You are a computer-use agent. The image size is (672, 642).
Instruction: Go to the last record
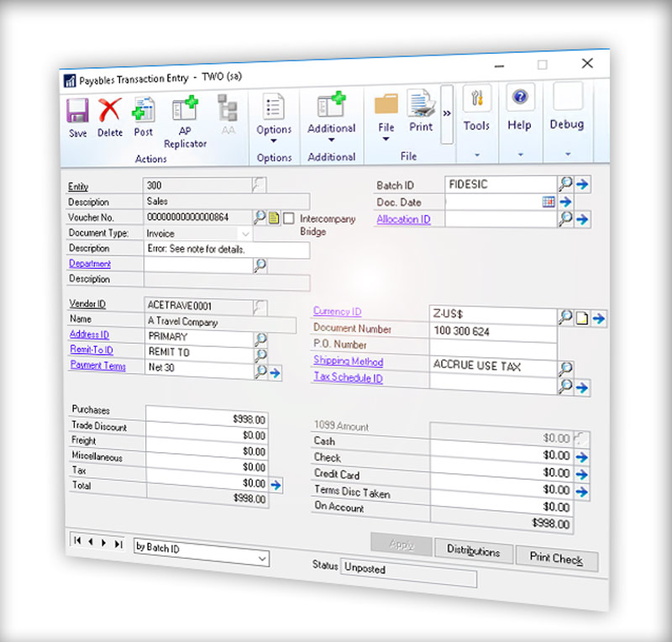tap(118, 544)
